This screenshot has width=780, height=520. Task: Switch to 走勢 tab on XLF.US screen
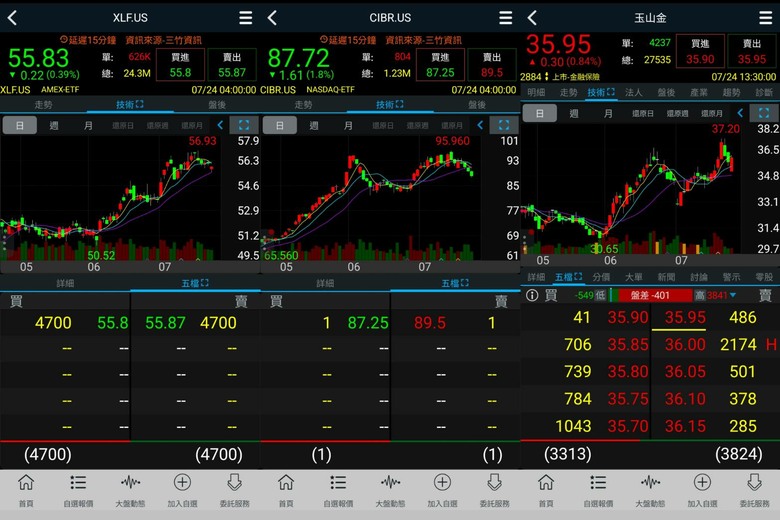(x=43, y=104)
